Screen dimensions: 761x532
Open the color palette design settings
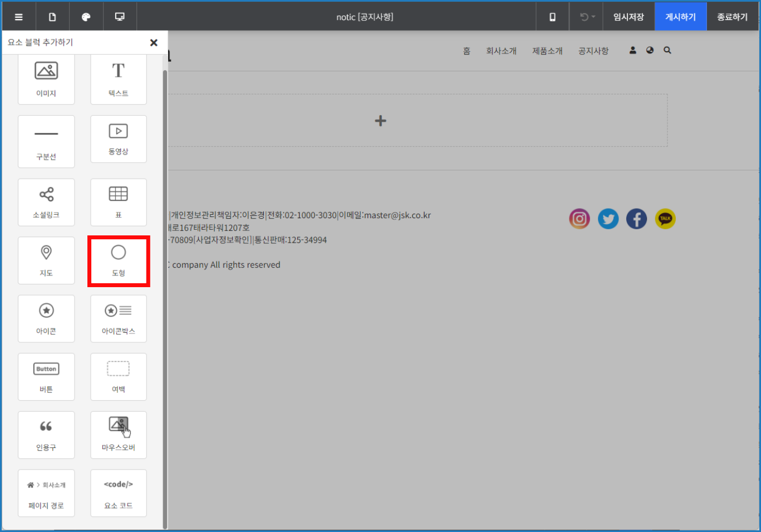(x=86, y=17)
